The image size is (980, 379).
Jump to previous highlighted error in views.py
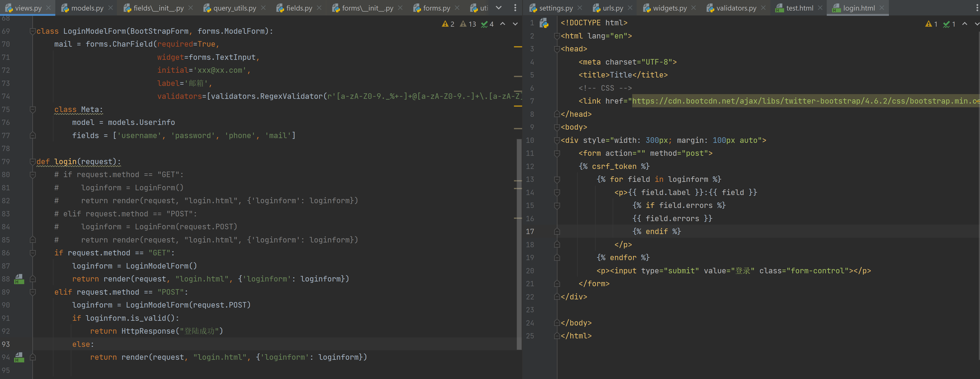tap(503, 24)
